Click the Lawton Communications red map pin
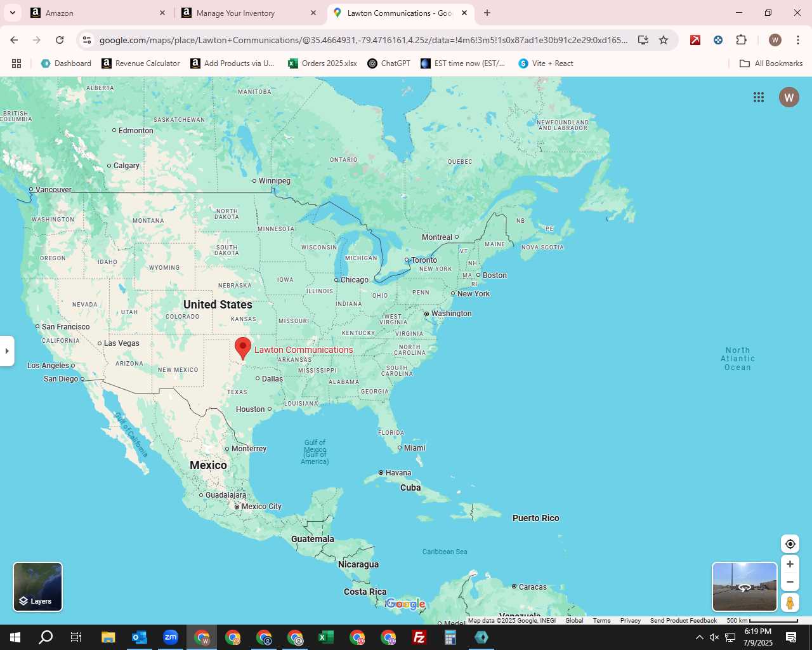The width and height of the screenshot is (812, 650). (242, 348)
